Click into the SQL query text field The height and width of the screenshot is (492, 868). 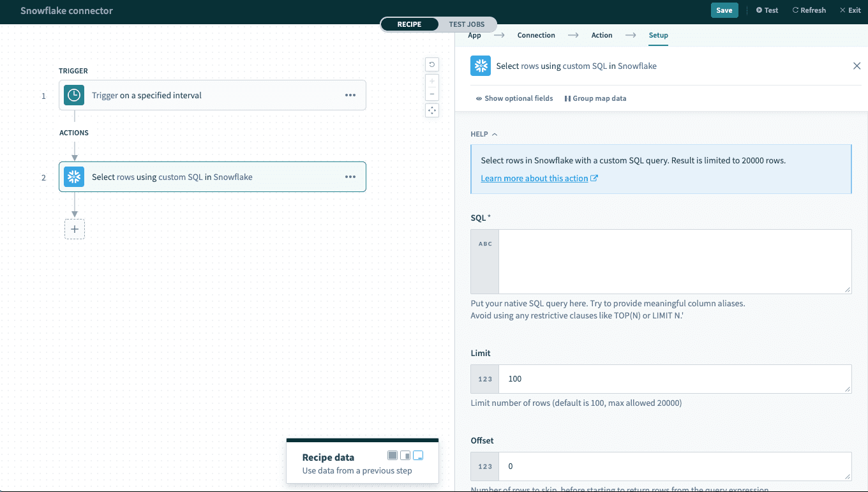(675, 262)
